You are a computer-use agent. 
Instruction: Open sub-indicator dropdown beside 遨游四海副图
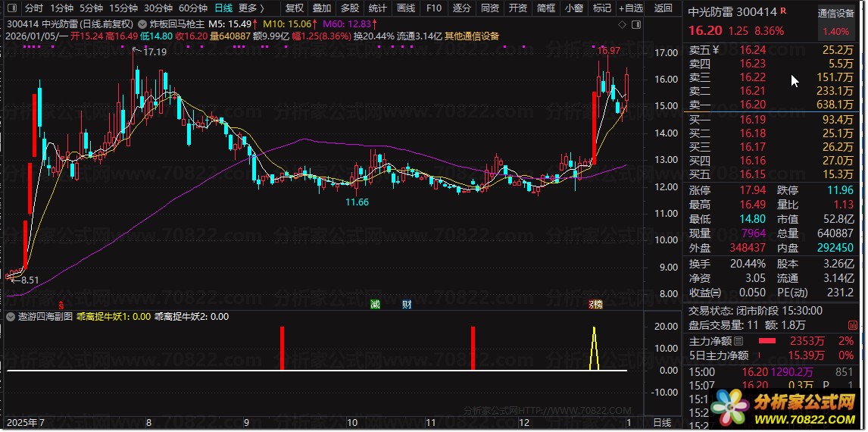click(x=11, y=317)
